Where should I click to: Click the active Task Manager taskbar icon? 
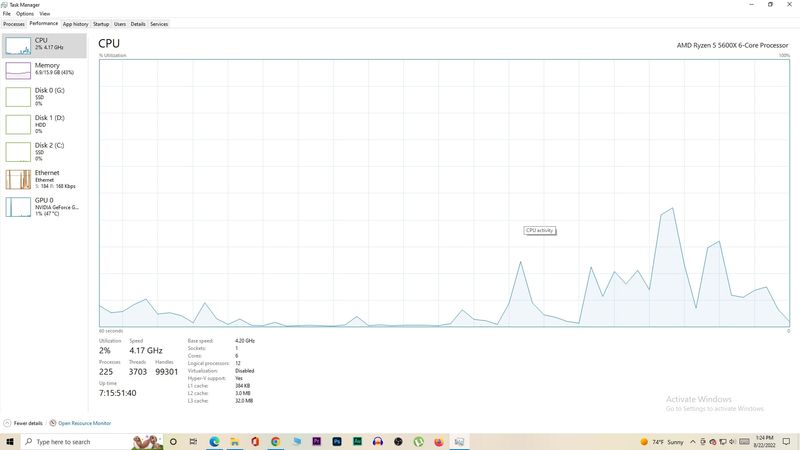[459, 442]
